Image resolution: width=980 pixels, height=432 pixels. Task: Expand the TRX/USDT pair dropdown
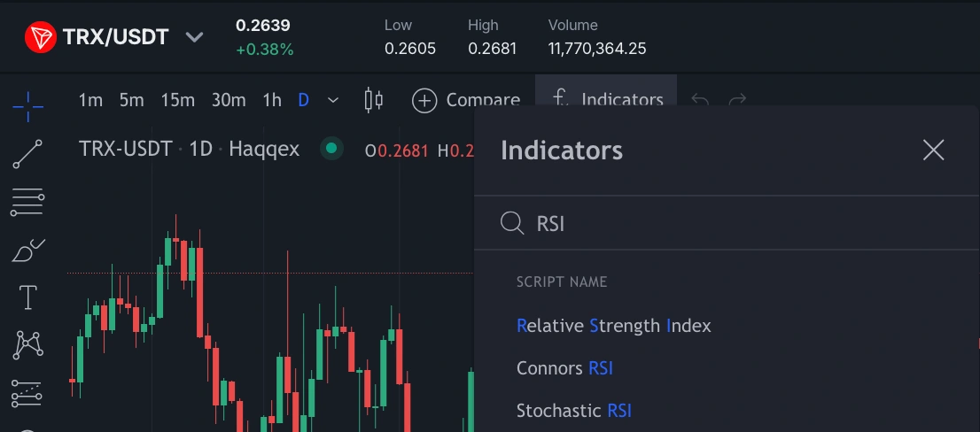(194, 38)
